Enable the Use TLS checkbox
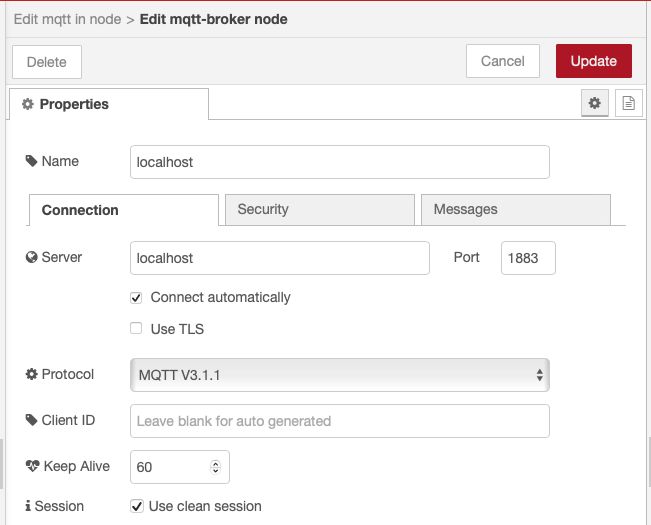This screenshot has height=525, width=651. (x=136, y=328)
